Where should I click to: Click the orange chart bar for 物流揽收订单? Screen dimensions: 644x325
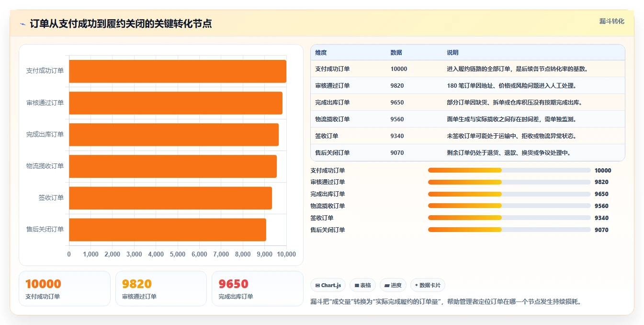pyautogui.click(x=173, y=166)
